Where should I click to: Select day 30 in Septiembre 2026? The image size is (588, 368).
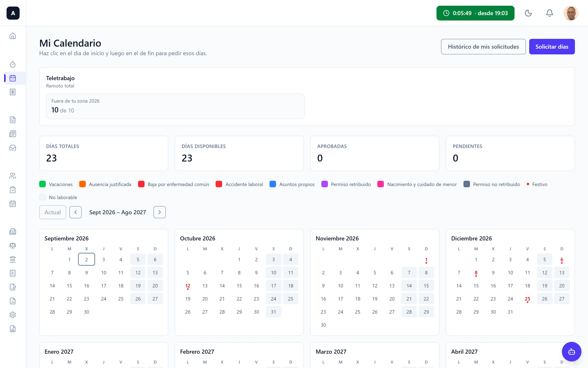[x=87, y=312]
